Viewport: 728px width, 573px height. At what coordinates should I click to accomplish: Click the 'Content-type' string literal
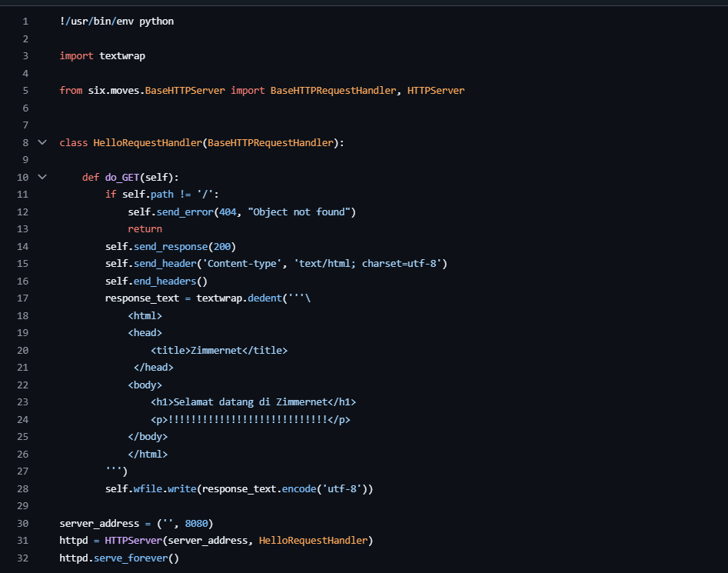[x=242, y=263]
